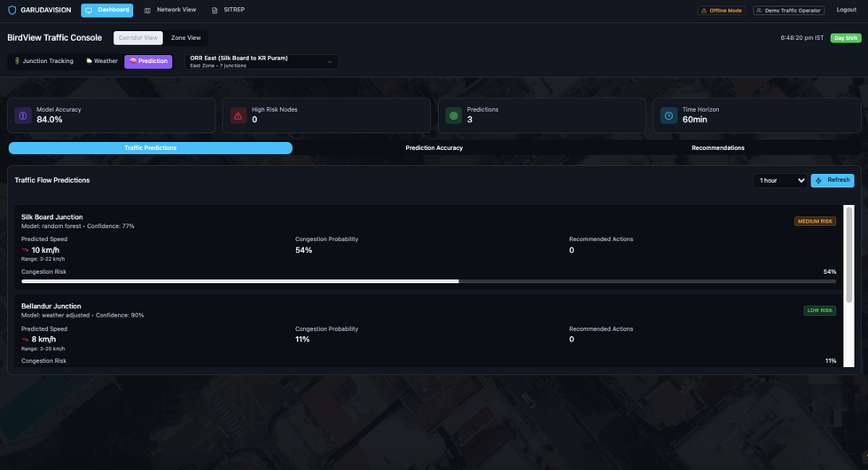Click the Day Shift badge
The width and height of the screenshot is (868, 470).
pyautogui.click(x=846, y=38)
